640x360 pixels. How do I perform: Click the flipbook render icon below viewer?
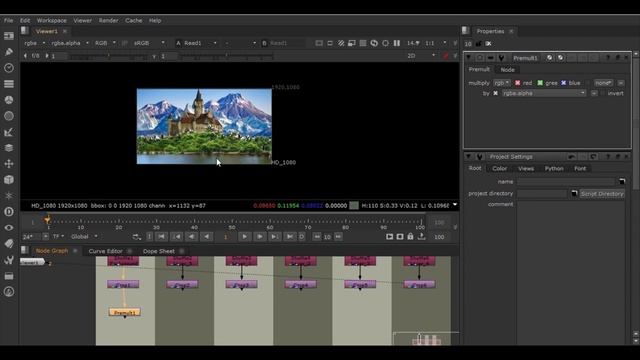[x=390, y=237]
